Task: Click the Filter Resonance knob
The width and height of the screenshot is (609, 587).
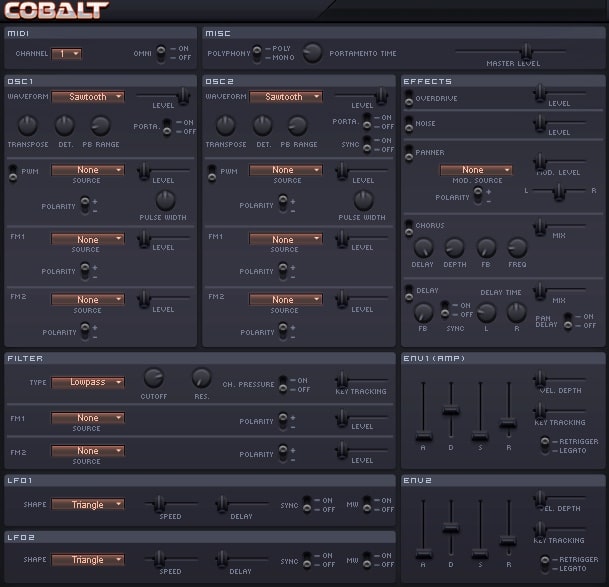Action: click(201, 377)
